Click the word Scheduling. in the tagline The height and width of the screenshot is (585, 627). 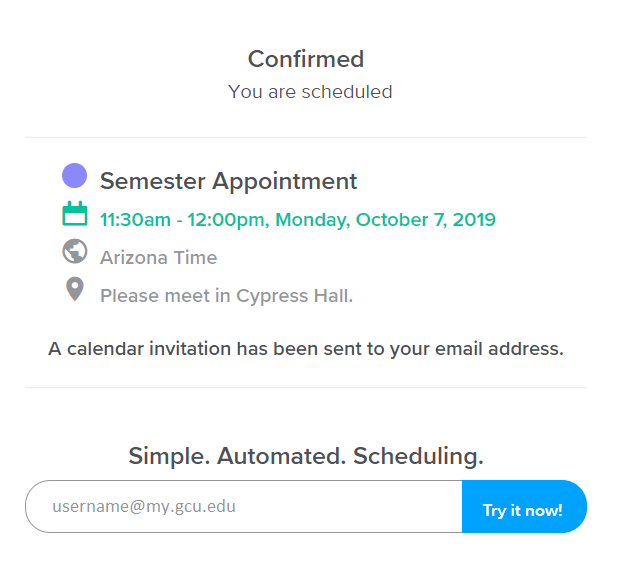pos(418,456)
